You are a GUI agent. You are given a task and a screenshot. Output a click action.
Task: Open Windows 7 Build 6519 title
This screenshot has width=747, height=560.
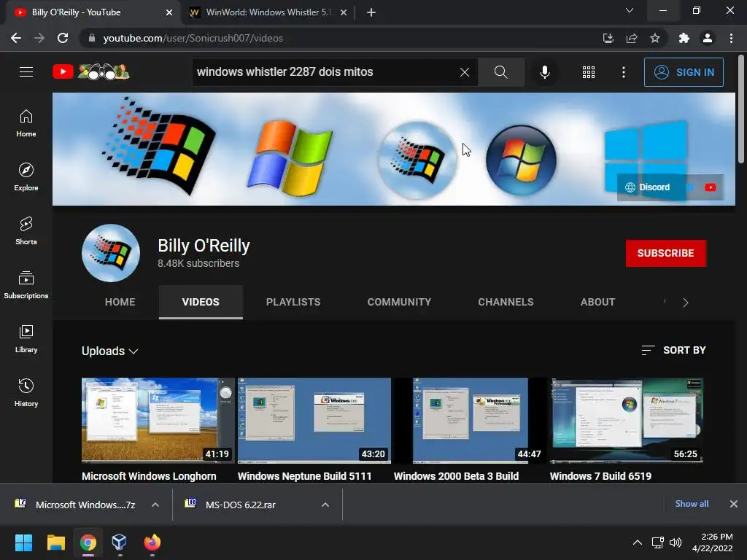tap(600, 476)
